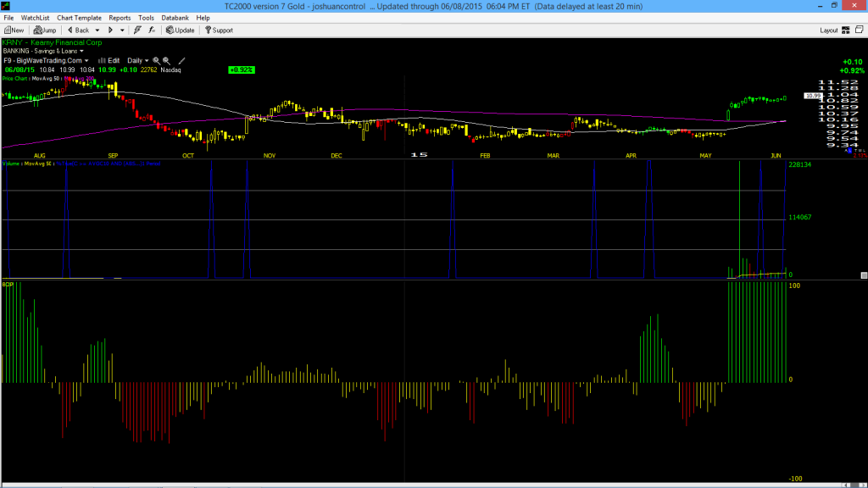The height and width of the screenshot is (488, 868).
Task: Open the Jump tool
Action: click(45, 30)
